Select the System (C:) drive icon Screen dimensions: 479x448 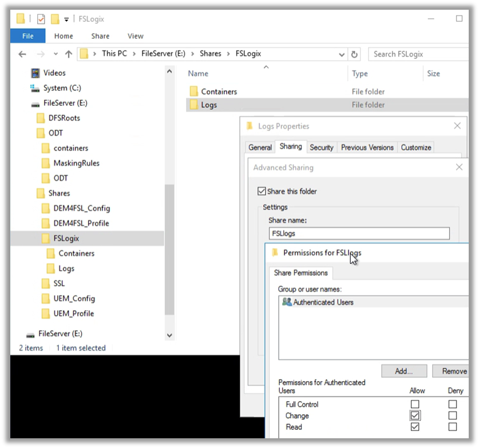point(34,88)
